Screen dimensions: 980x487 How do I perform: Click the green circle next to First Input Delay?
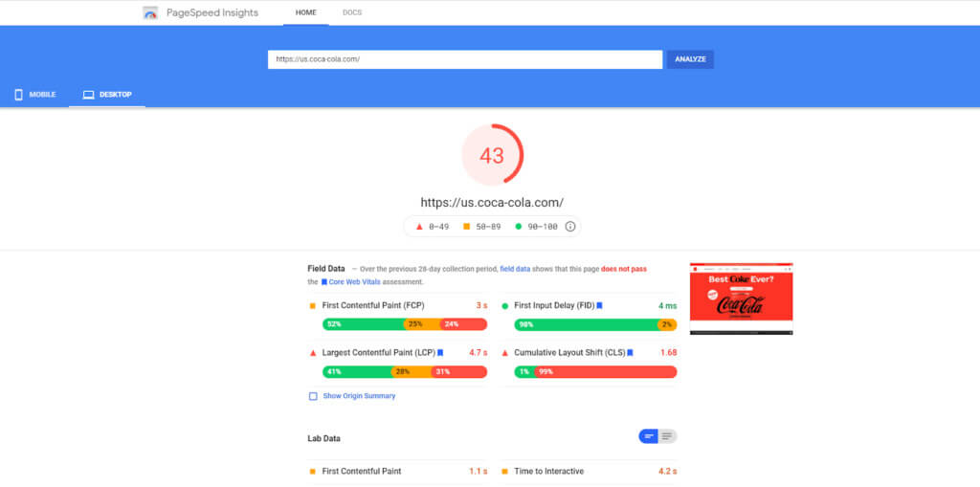coord(505,306)
